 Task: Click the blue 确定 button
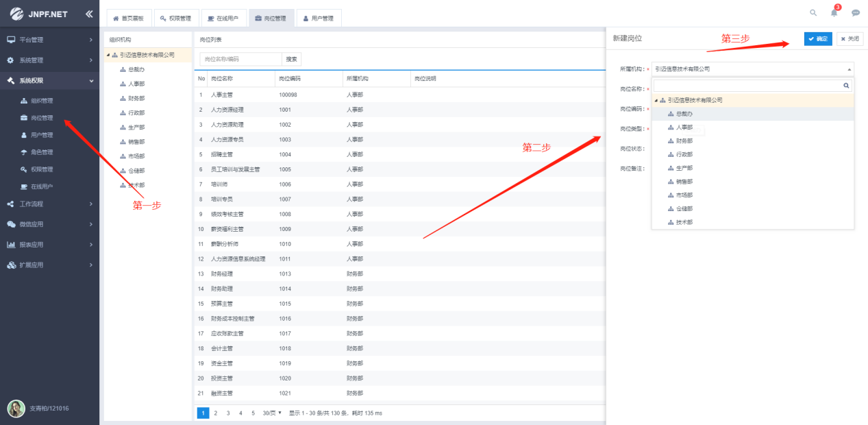818,39
